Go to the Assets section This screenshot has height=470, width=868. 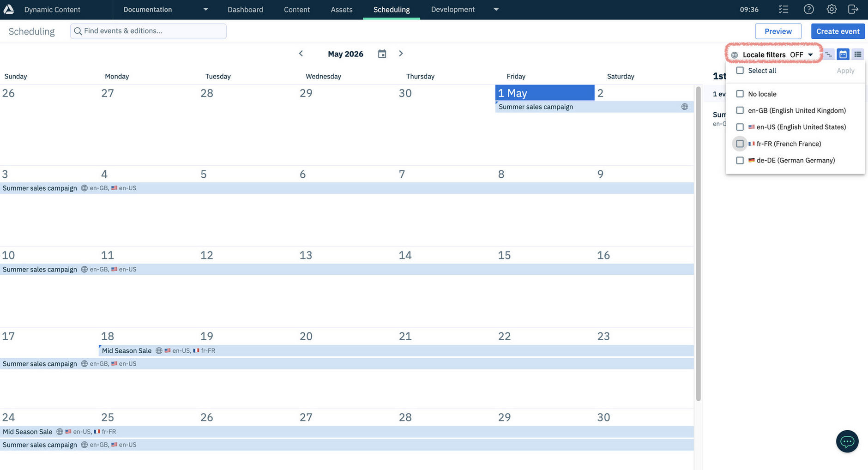341,9
